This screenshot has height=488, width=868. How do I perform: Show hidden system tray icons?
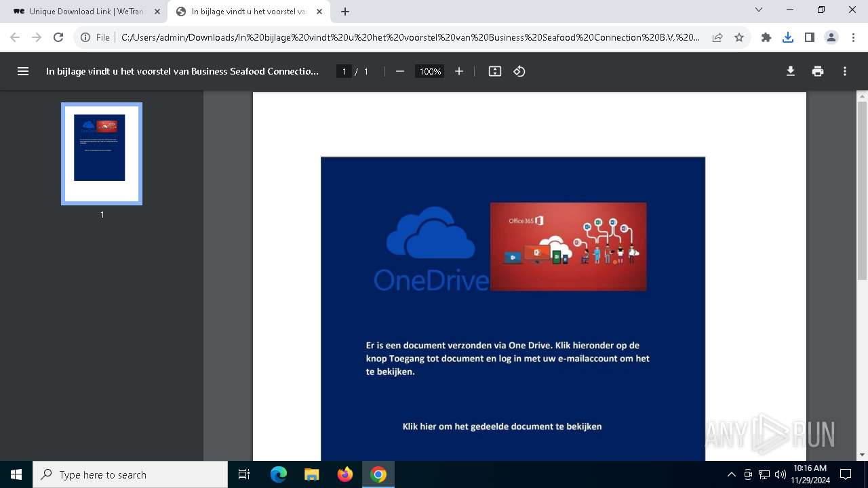(731, 474)
